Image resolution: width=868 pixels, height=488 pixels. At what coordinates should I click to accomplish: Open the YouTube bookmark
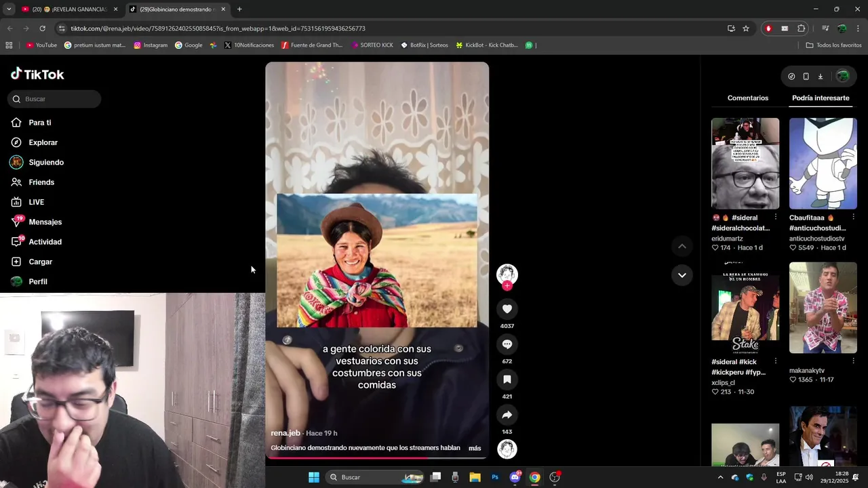41,45
